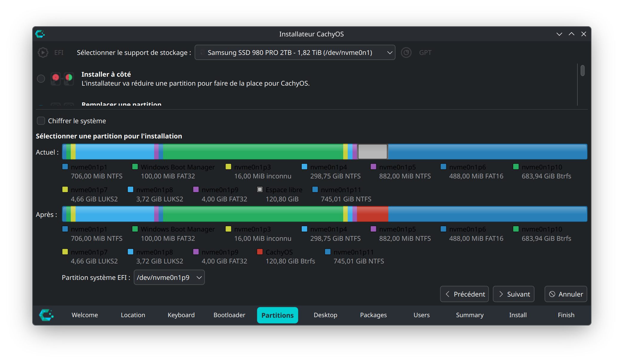Screen dimensions: 624x364
Task: Select partially visible Remplacer une partition option
Action: click(121, 104)
